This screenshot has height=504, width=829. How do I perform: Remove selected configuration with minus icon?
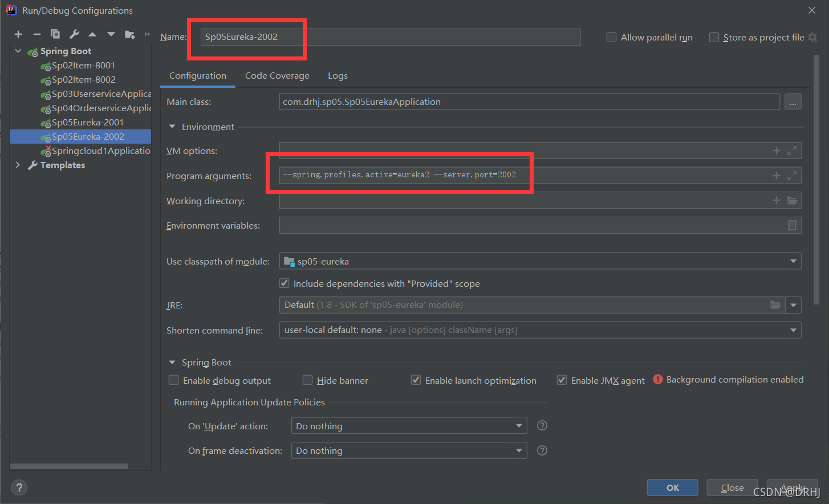point(37,35)
